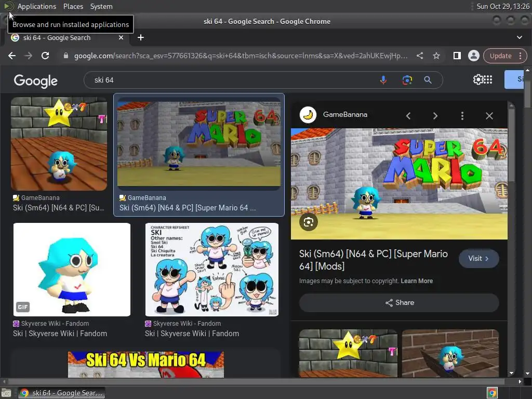
Task: Open Ski character refsheet thumbnail
Action: pyautogui.click(x=212, y=270)
